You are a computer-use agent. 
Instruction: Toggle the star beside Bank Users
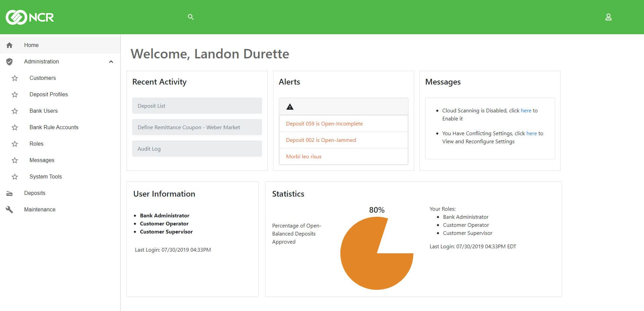tap(15, 111)
